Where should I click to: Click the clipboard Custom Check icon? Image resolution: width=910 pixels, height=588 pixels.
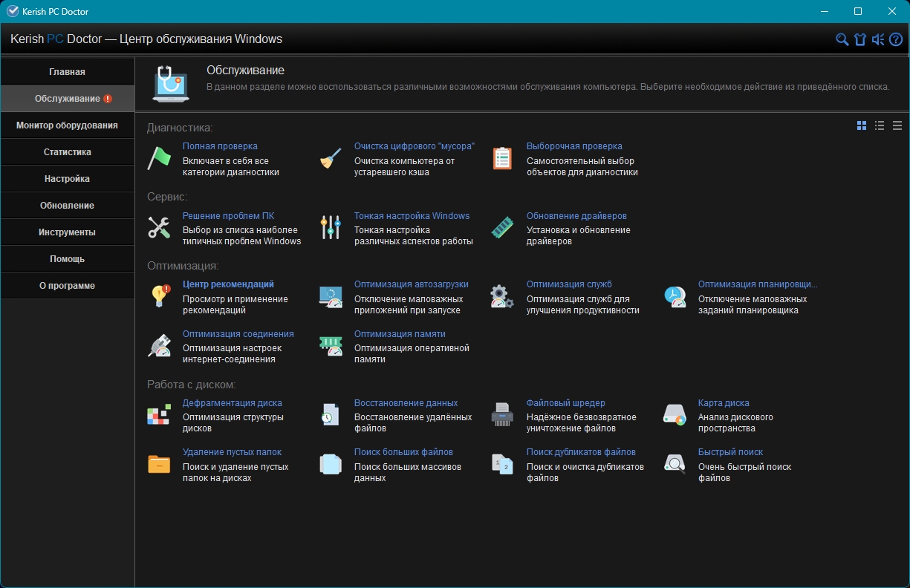coord(503,157)
